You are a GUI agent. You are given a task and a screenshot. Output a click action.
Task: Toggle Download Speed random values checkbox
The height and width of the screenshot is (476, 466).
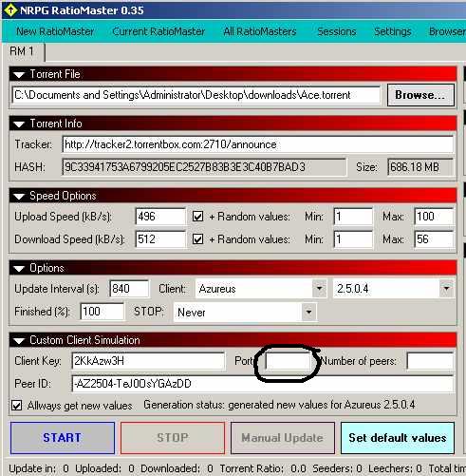pyautogui.click(x=198, y=239)
